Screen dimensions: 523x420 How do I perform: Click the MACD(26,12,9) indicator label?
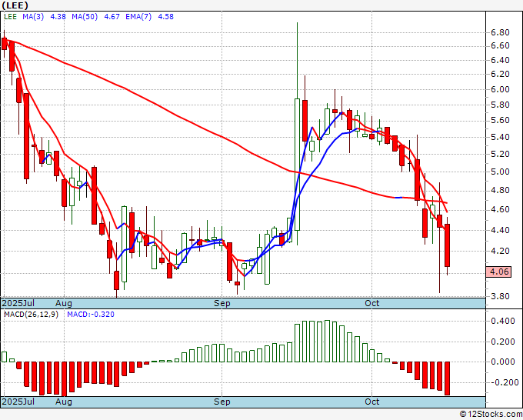click(31, 315)
